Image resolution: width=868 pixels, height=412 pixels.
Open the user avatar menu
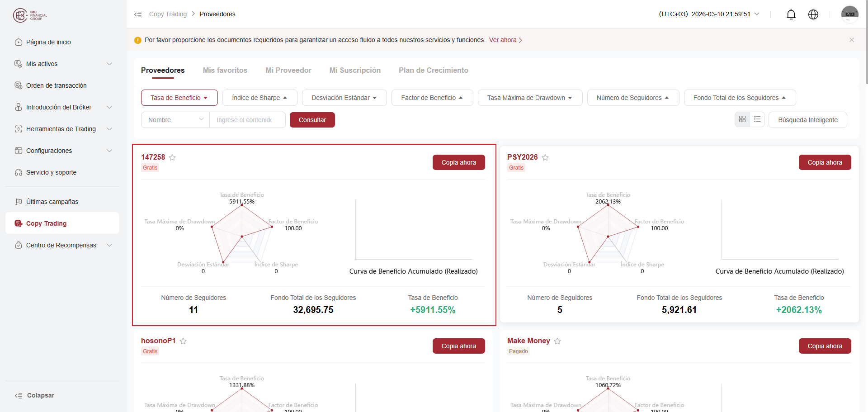click(849, 14)
